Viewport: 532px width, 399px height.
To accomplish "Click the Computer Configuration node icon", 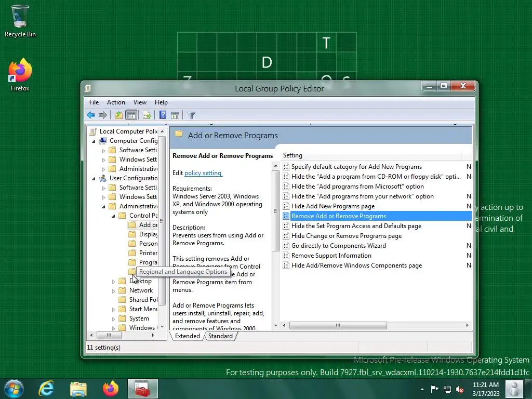I will click(103, 141).
